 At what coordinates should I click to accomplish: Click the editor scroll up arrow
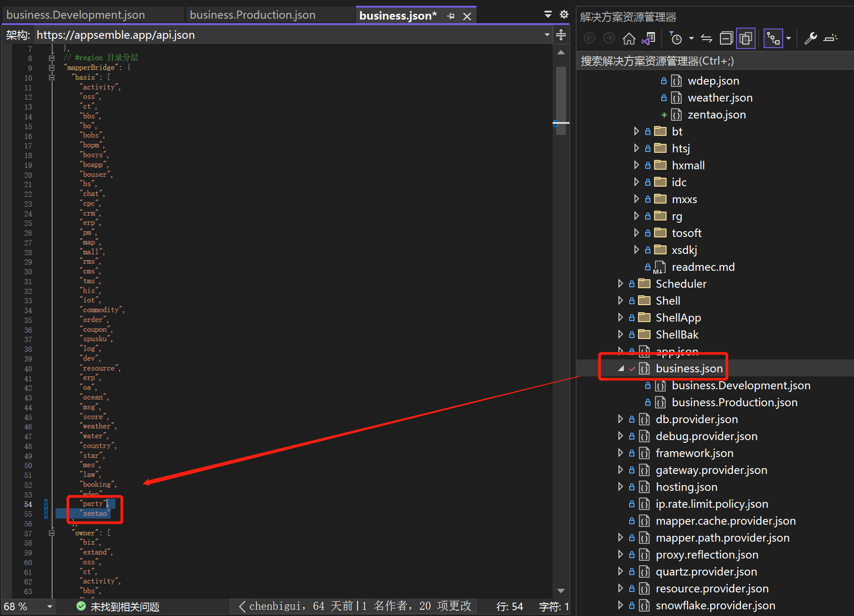click(x=561, y=53)
